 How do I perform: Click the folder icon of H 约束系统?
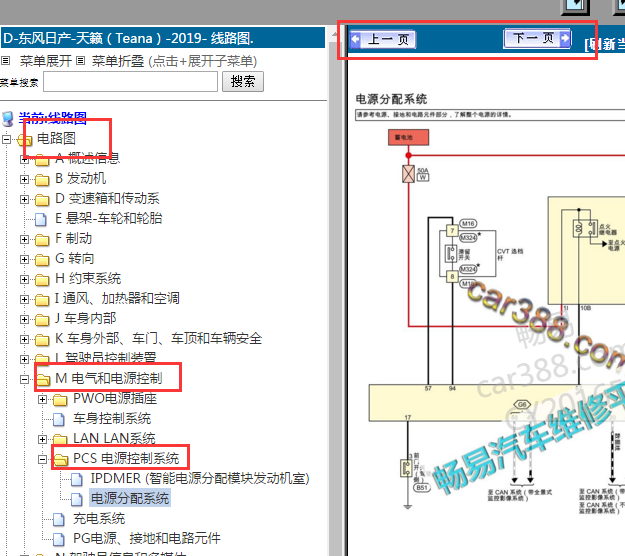(x=42, y=280)
